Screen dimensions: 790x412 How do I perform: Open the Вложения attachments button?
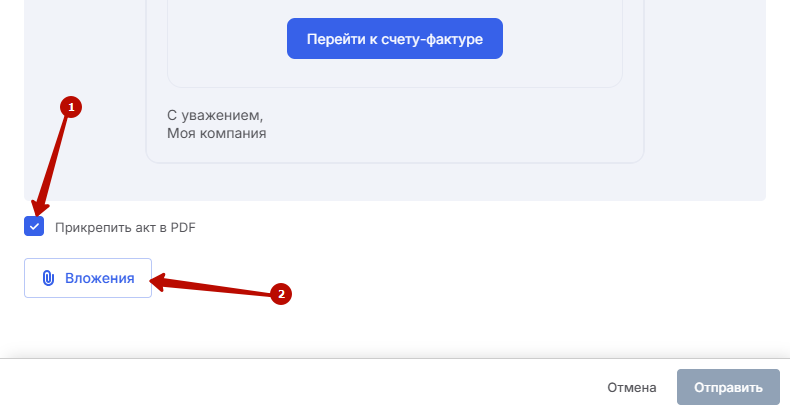point(88,279)
